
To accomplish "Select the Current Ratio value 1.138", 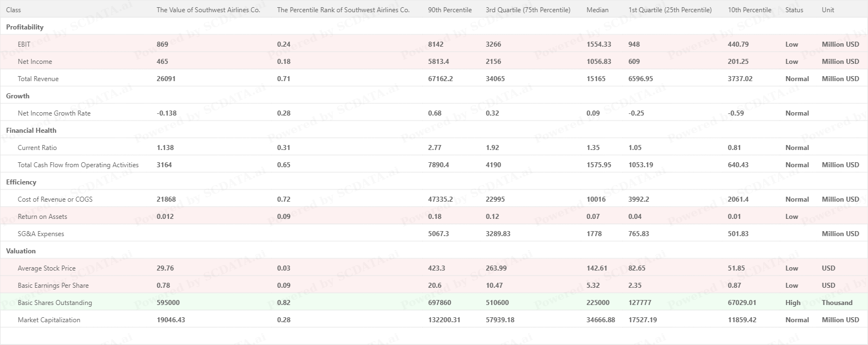I will (x=166, y=148).
